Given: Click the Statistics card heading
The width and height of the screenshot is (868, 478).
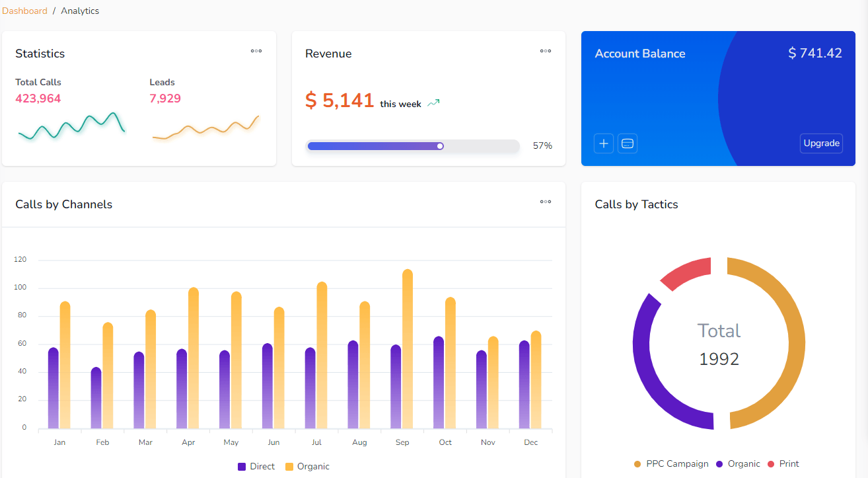Looking at the screenshot, I should tap(40, 54).
